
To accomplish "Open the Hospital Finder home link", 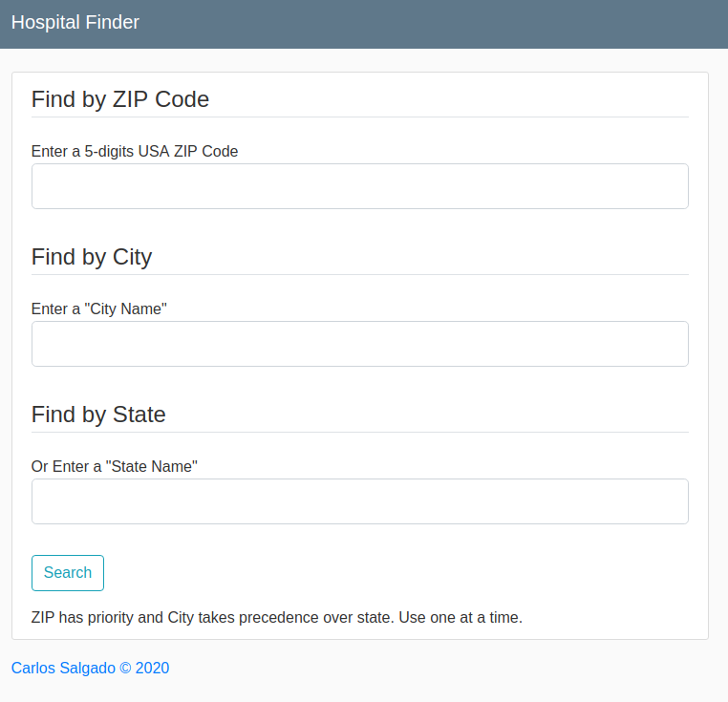I will 75,22.
